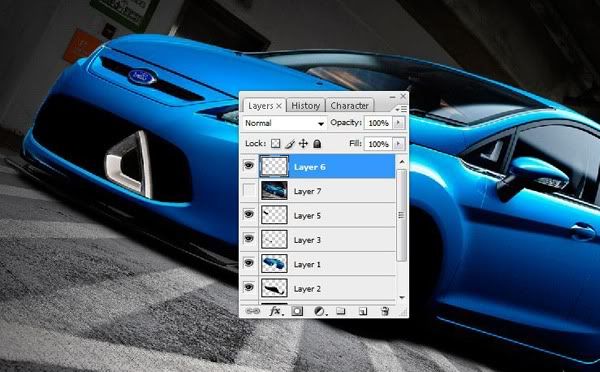Click the Fill 100% field
Viewport: 600px width, 372px height.
(x=378, y=144)
